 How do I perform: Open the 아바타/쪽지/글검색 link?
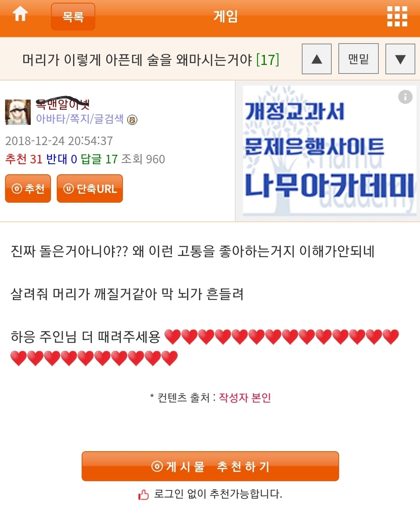point(80,119)
